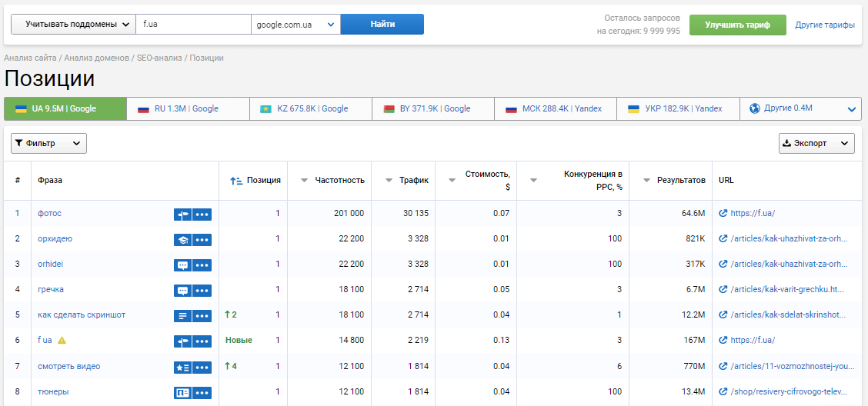Click the Улучшить тариф button
This screenshot has height=406, width=868.
pyautogui.click(x=737, y=25)
